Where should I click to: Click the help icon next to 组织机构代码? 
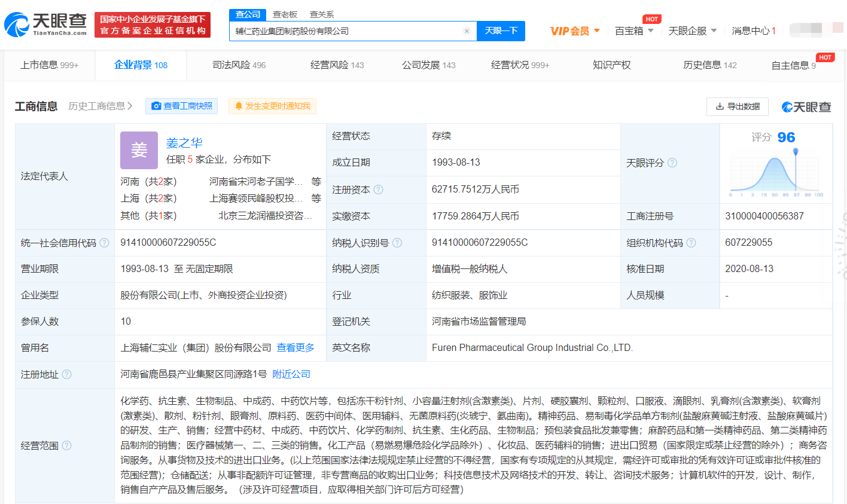click(691, 243)
